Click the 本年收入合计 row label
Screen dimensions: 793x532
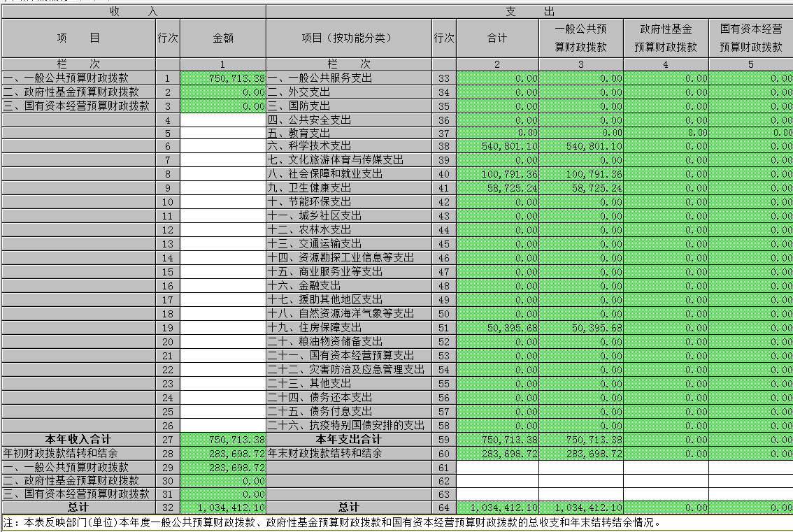tap(78, 439)
